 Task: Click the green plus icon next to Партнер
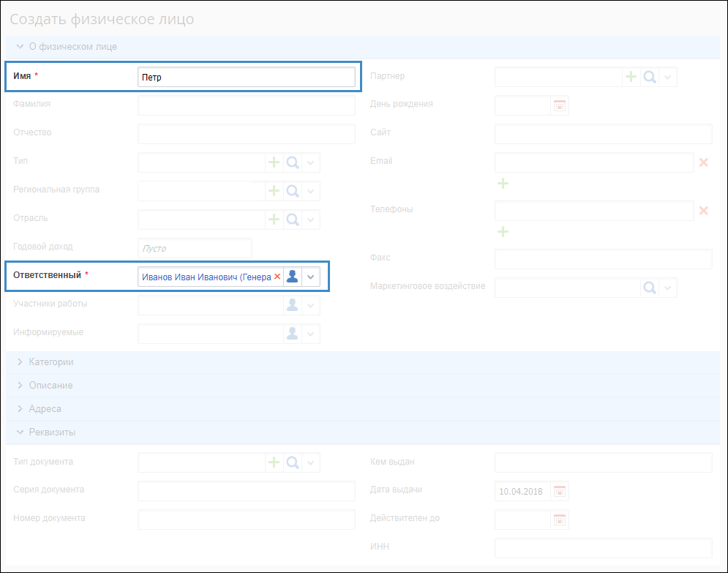[631, 77]
